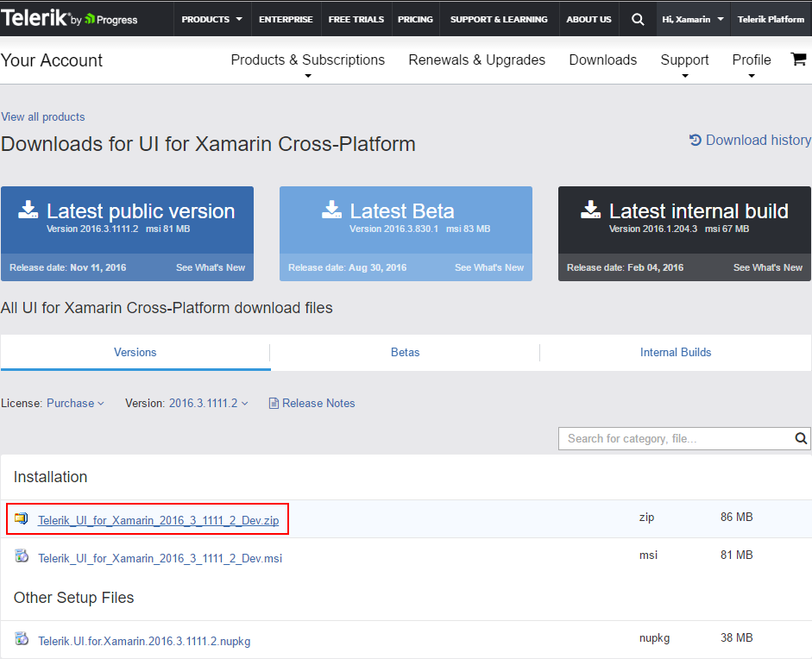Click the 38 MB size of nupkg

(x=736, y=637)
